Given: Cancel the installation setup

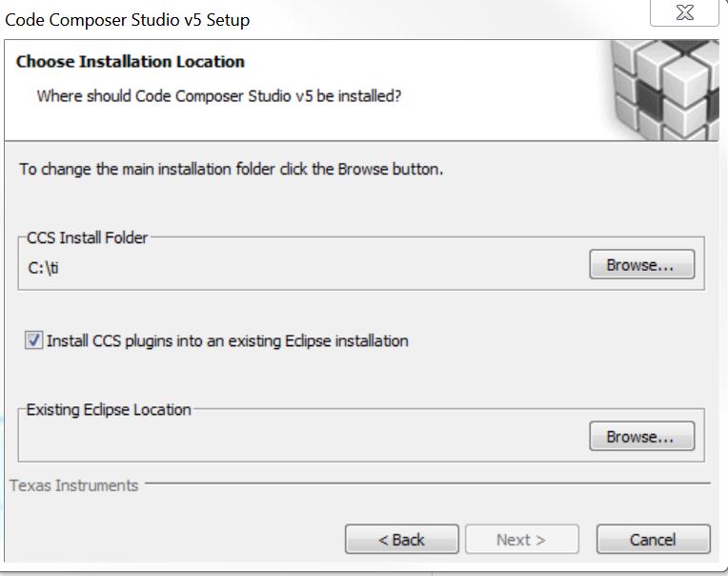Looking at the screenshot, I should (653, 540).
